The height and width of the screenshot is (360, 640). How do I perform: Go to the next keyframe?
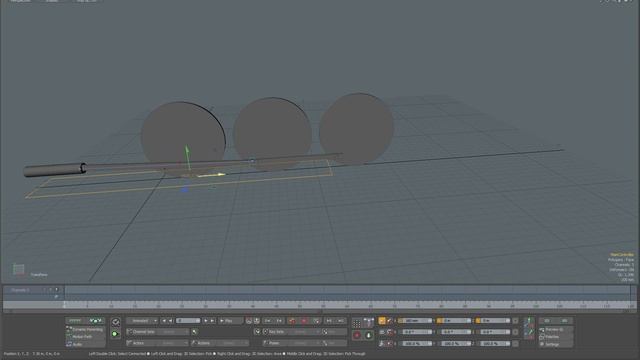tap(280, 321)
